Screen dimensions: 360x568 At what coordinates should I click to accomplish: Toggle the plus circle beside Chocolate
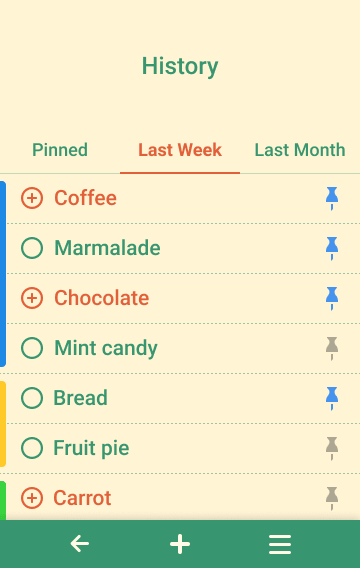point(32,298)
